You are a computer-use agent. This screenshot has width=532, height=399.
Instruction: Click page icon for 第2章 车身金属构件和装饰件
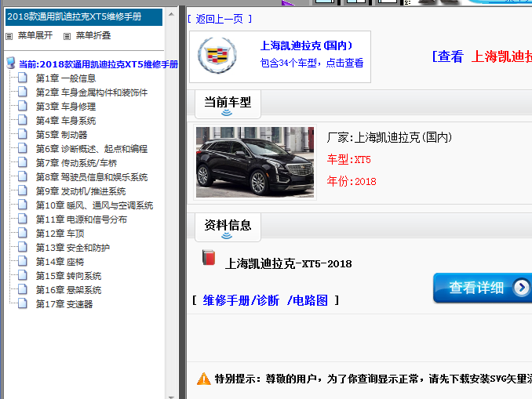point(23,92)
